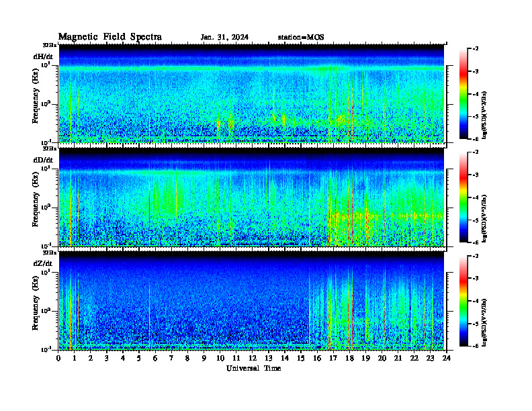Image resolution: width=532 pixels, height=411 pixels.
Task: Click the color bar beside the dZ/dt panel
Action: (463, 301)
